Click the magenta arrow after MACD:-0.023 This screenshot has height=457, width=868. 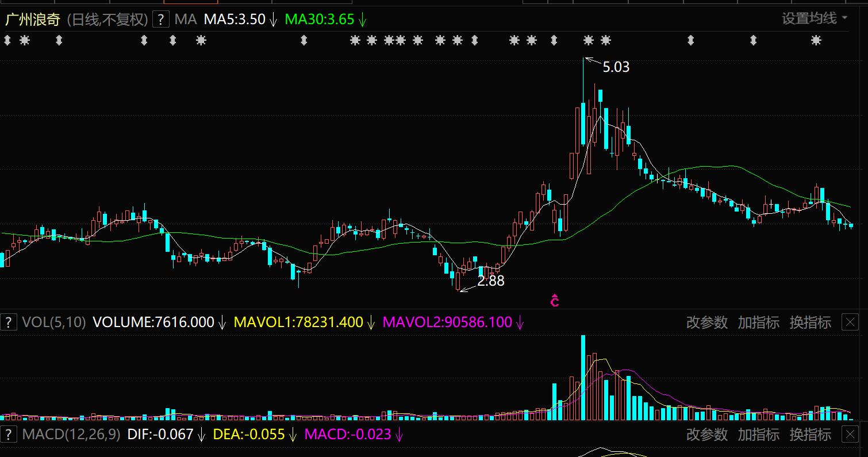point(399,435)
